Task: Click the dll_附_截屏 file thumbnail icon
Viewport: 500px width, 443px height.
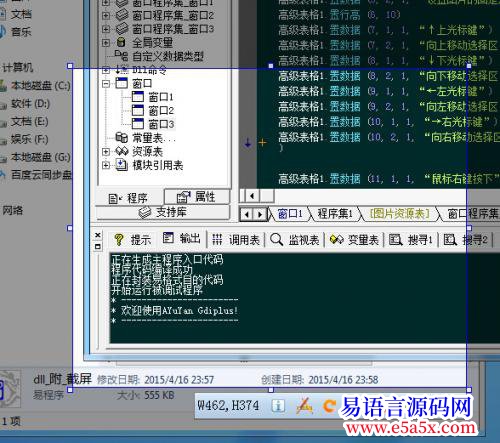Action: click(10, 388)
